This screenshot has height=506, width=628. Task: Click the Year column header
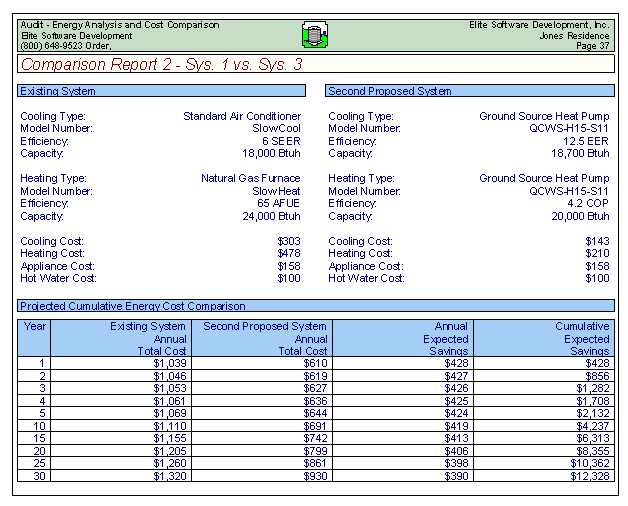(35, 326)
